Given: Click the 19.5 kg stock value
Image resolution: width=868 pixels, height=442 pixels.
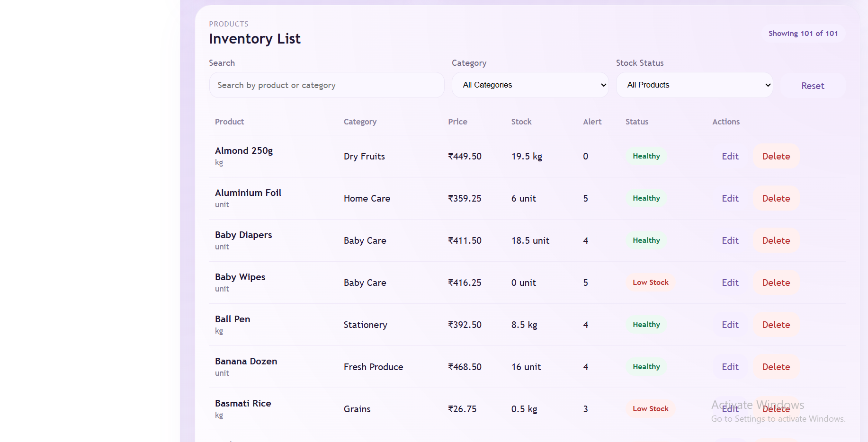Looking at the screenshot, I should [527, 156].
